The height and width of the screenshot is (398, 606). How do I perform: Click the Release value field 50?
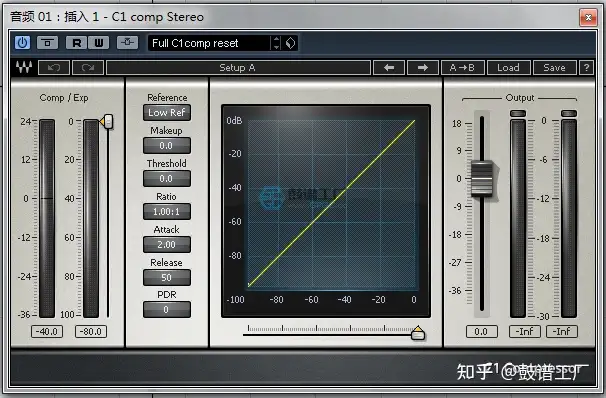(x=167, y=277)
